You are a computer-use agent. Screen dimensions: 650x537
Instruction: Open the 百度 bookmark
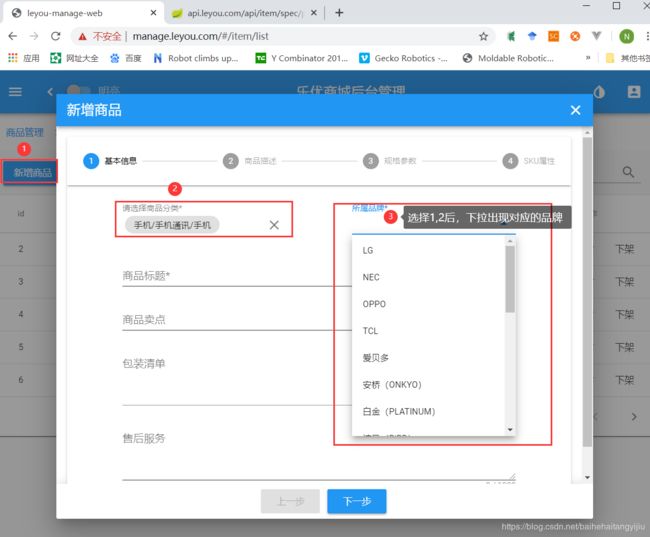click(126, 58)
